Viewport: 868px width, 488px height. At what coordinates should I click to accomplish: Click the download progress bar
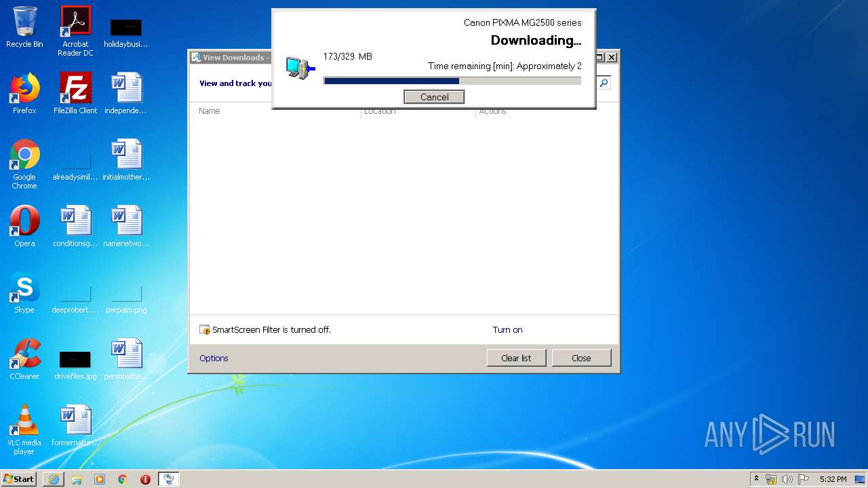click(x=452, y=81)
